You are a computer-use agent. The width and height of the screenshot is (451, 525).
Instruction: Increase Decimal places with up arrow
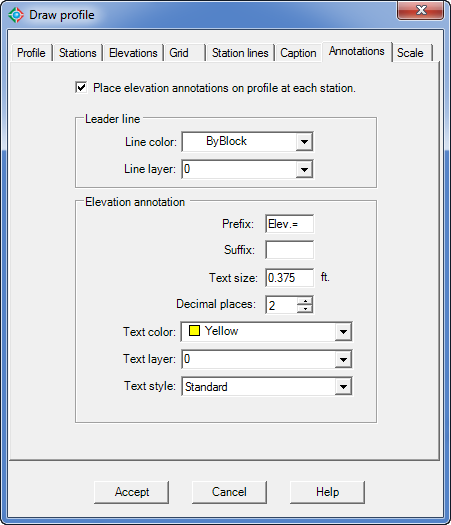305,300
